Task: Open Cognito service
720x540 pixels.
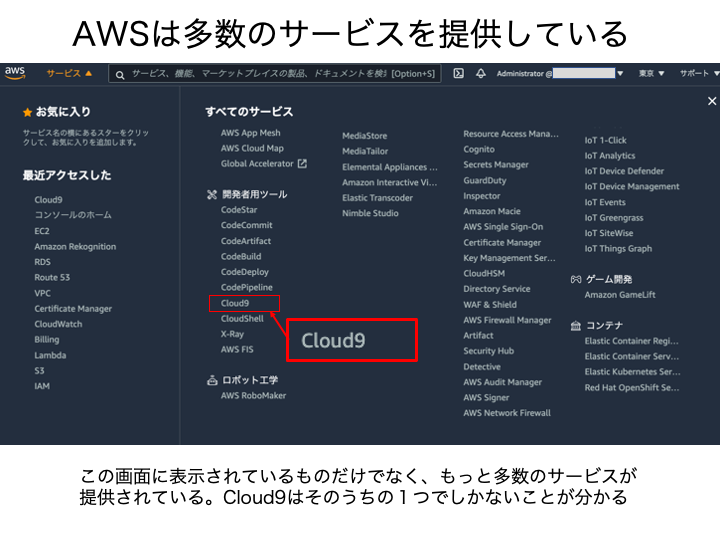Action: click(479, 149)
